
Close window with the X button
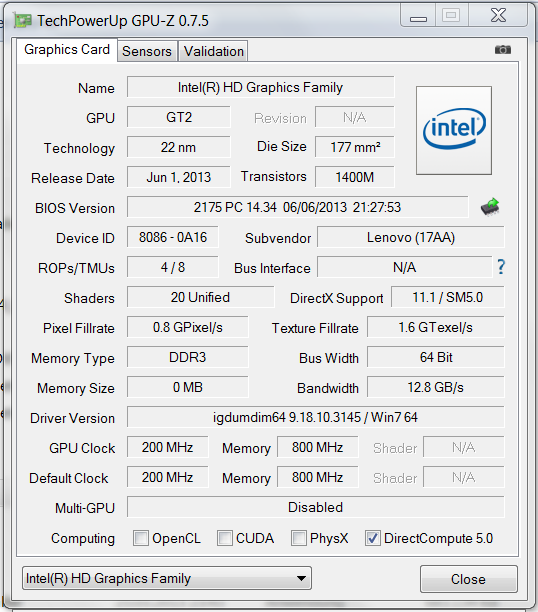coord(498,16)
